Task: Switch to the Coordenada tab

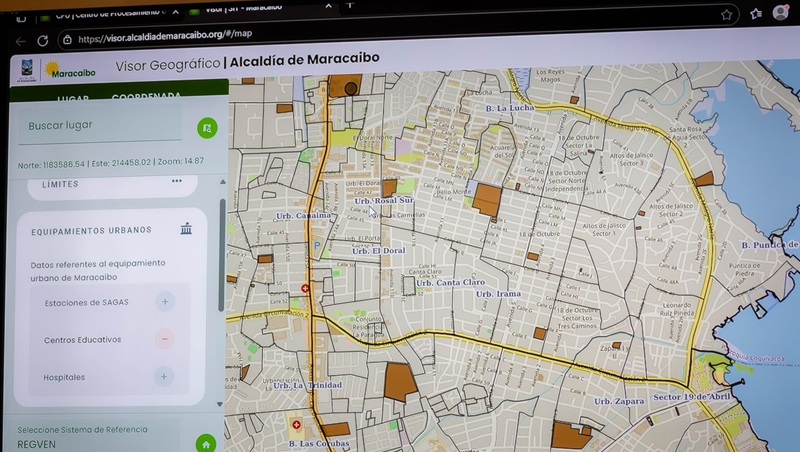Action: pos(146,97)
